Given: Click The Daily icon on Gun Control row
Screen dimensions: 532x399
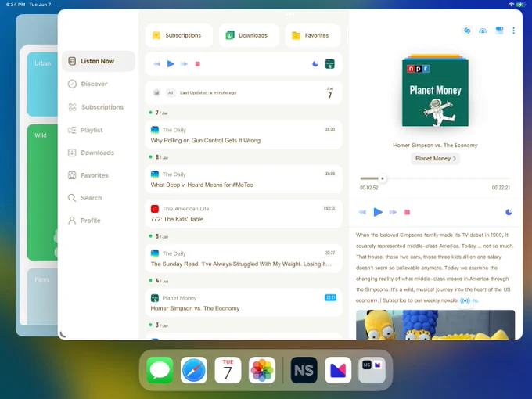Looking at the screenshot, I should (x=155, y=130).
